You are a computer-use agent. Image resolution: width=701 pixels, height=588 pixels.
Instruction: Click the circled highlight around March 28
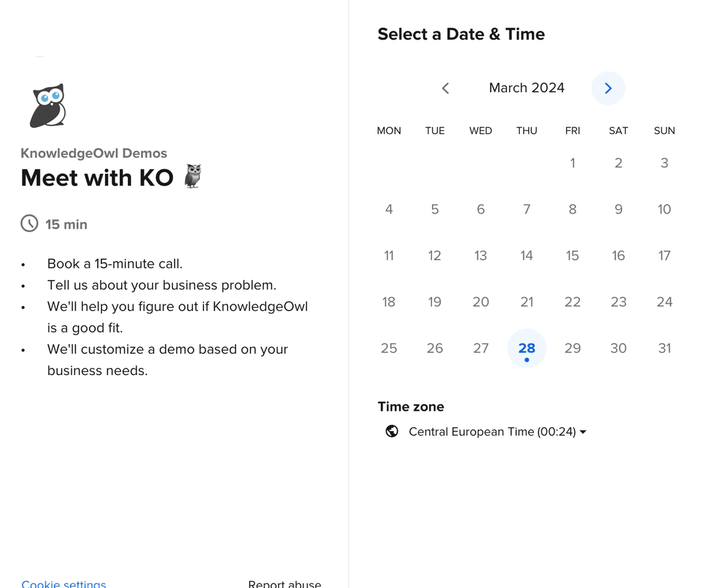click(526, 348)
